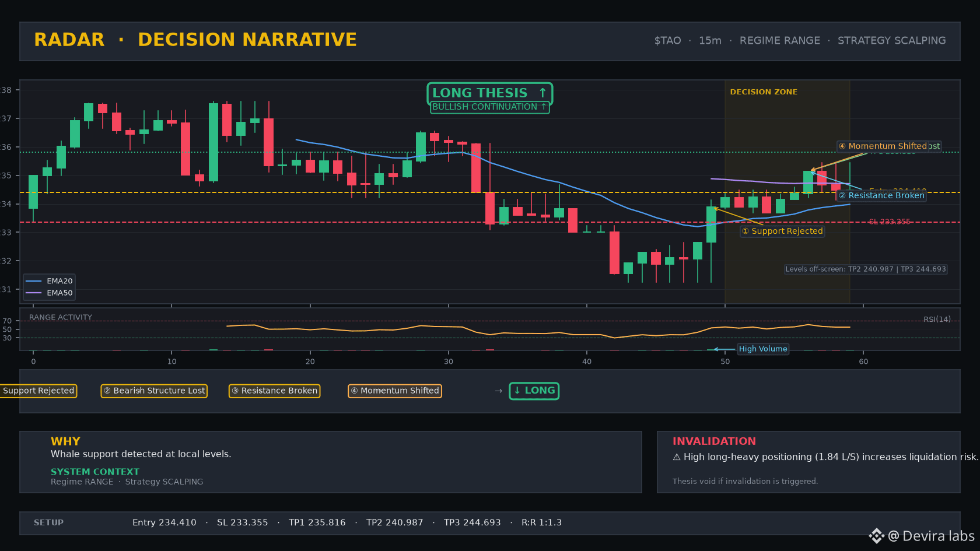
Task: Click the Support Rejected step chip
Action: (38, 391)
